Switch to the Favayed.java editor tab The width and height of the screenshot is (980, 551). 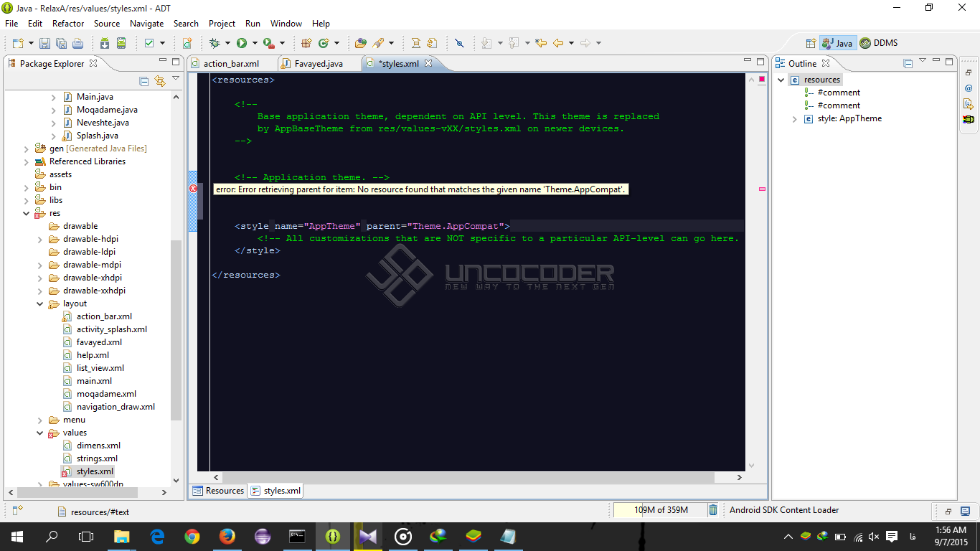[319, 63]
